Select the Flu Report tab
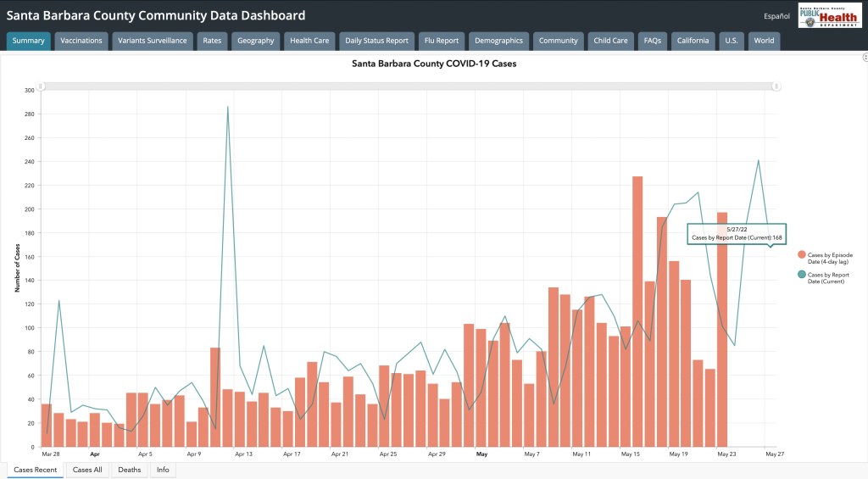 441,41
